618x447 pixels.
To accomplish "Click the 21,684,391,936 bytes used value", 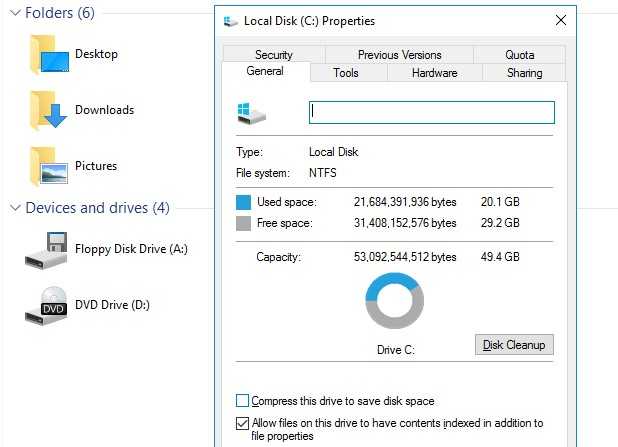I will [x=405, y=202].
